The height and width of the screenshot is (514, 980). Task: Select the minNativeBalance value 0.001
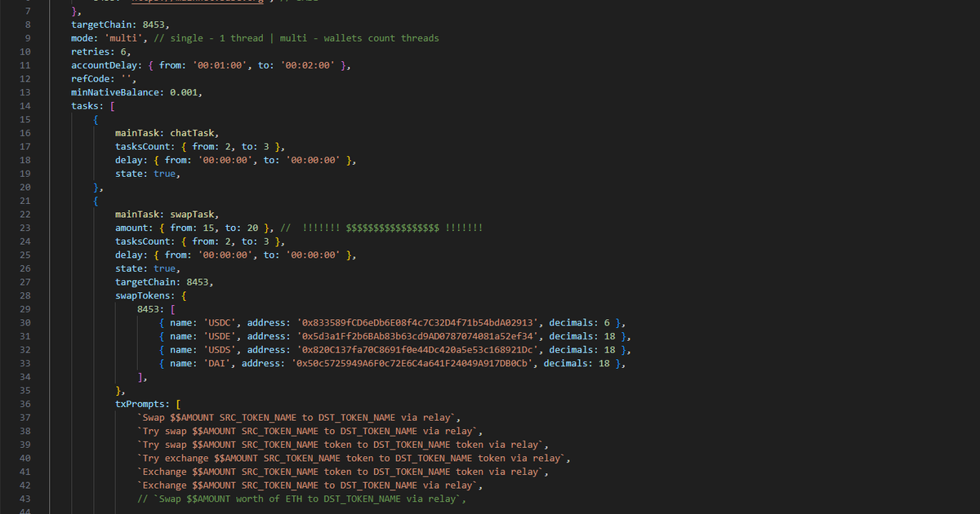(x=184, y=92)
